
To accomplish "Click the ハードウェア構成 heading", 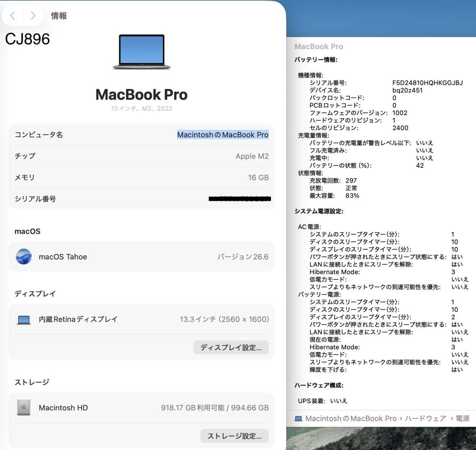I will click(x=319, y=386).
